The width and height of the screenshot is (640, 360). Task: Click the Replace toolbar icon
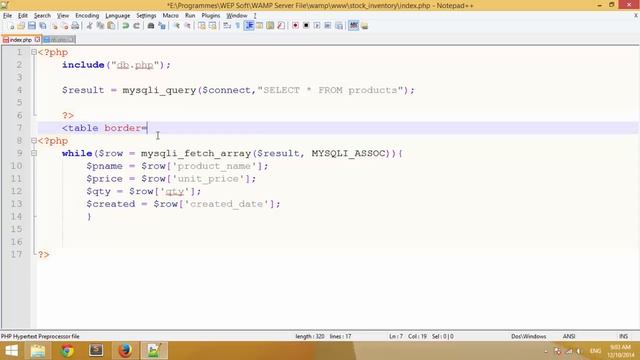162,26
